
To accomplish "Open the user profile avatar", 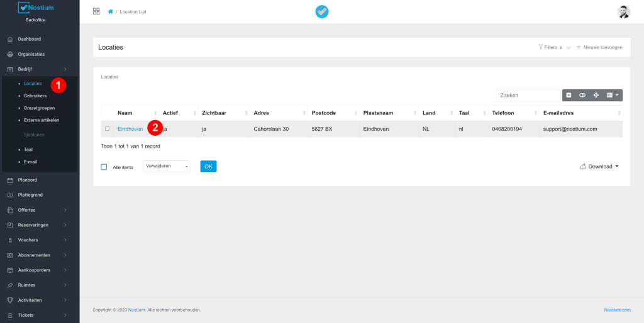I will [x=623, y=12].
